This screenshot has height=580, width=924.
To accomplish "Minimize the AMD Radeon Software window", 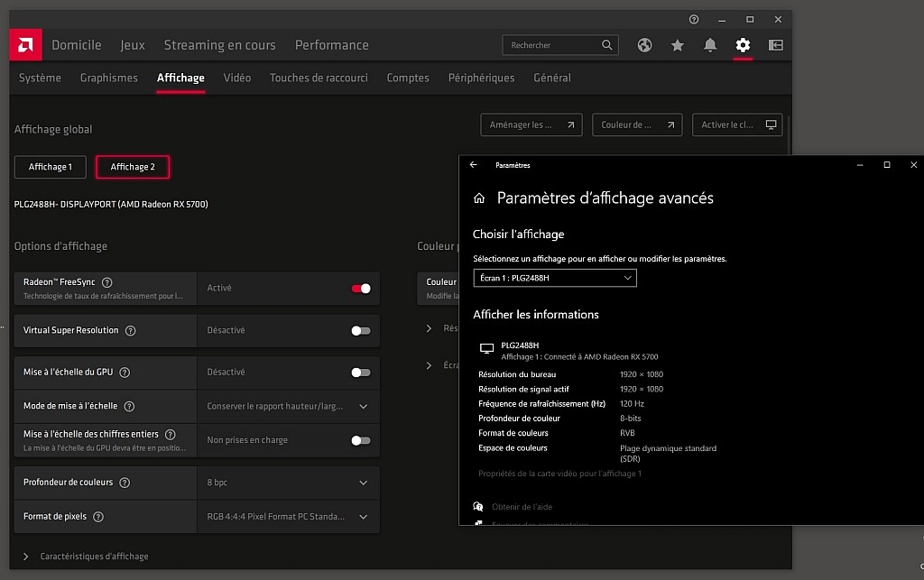I will click(722, 20).
